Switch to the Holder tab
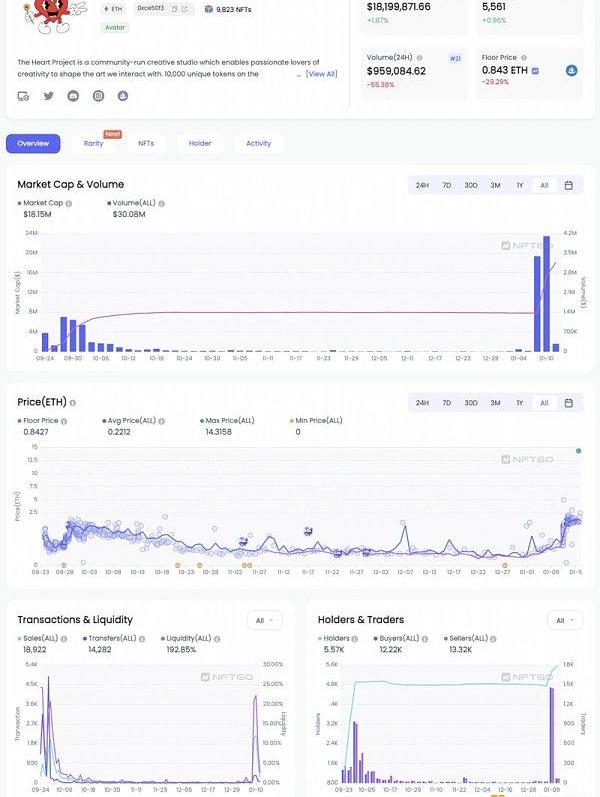This screenshot has height=797, width=600. (200, 143)
